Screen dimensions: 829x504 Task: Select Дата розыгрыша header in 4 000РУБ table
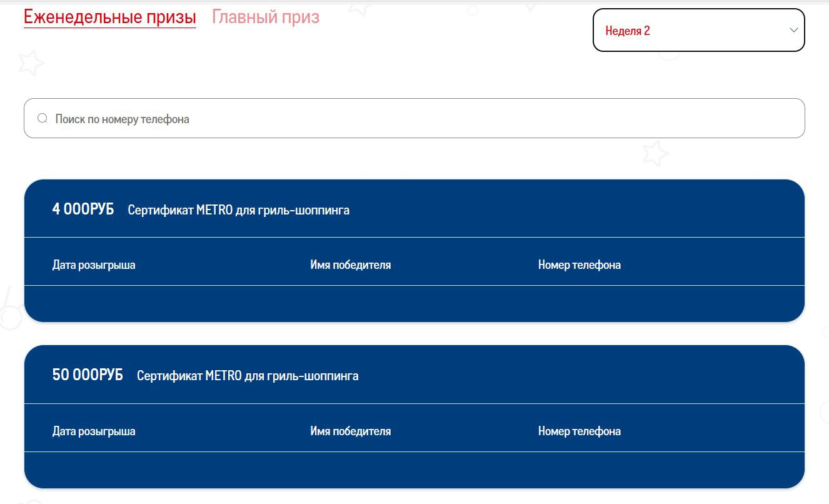[94, 265]
